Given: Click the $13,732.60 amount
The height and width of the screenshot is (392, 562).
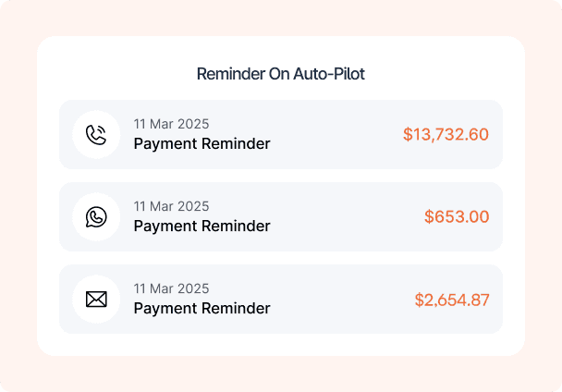Looking at the screenshot, I should pos(446,134).
